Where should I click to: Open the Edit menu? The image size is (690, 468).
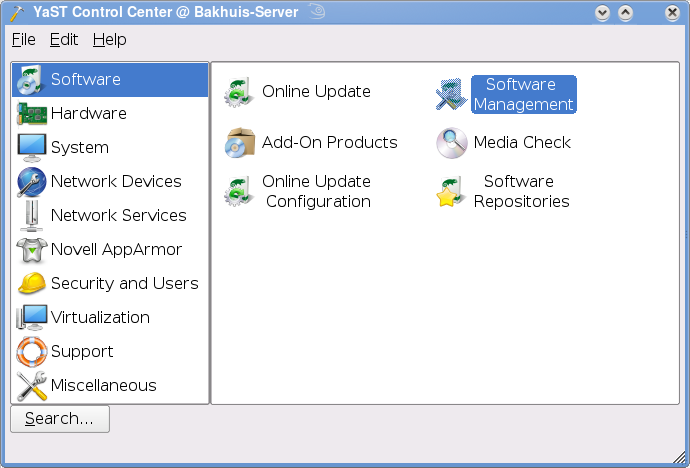64,40
